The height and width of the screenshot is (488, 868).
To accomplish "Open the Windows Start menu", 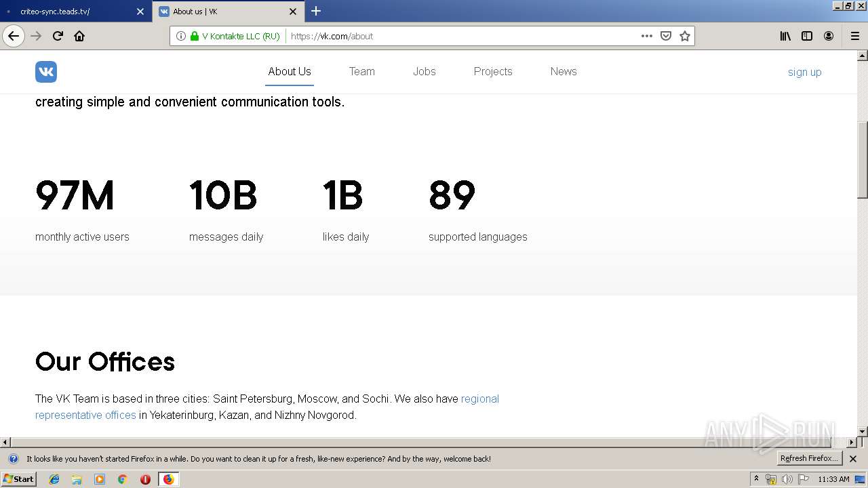I will 19,479.
